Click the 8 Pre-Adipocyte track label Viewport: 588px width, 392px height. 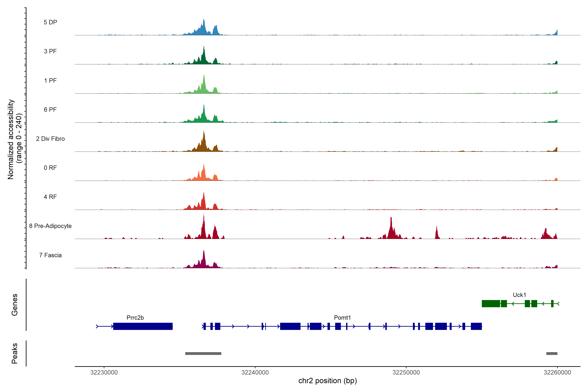(50, 226)
